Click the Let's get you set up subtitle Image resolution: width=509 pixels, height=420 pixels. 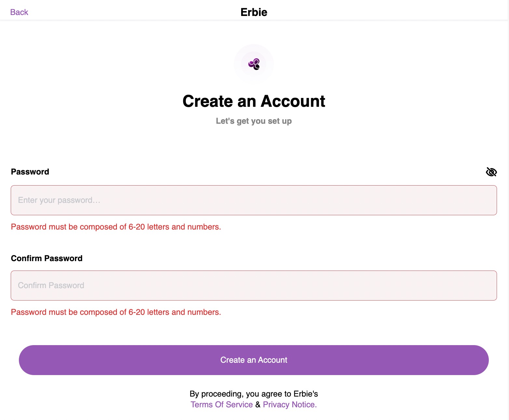[x=254, y=121]
